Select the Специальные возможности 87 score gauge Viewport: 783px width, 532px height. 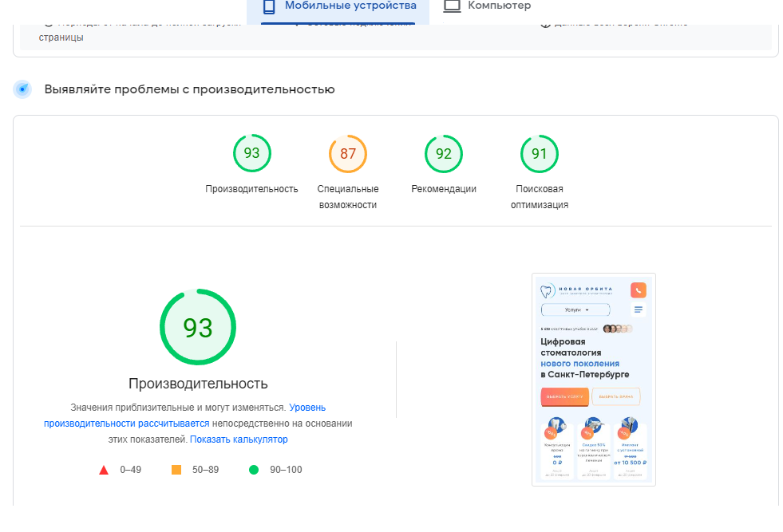click(x=347, y=154)
